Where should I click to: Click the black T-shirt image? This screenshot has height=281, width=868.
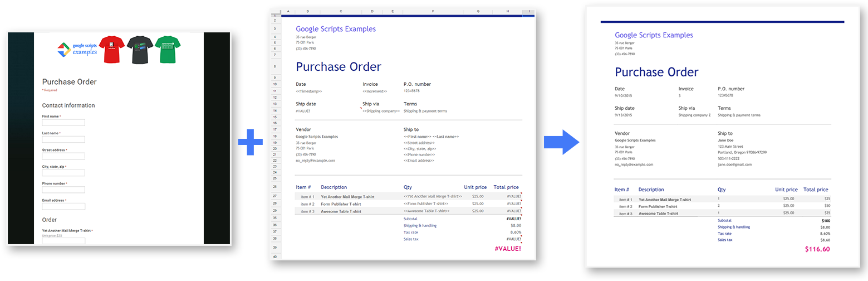click(139, 49)
